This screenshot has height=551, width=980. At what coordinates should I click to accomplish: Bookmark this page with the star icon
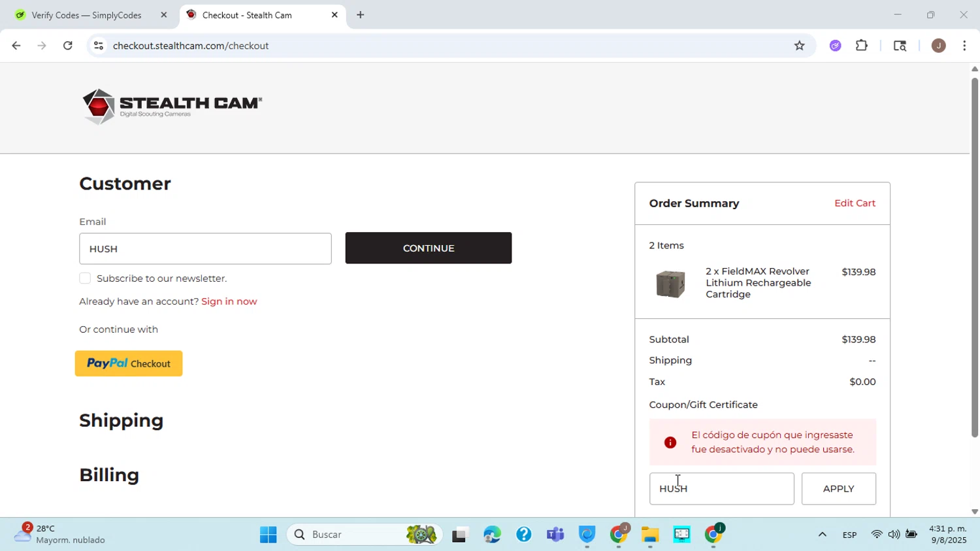click(799, 46)
